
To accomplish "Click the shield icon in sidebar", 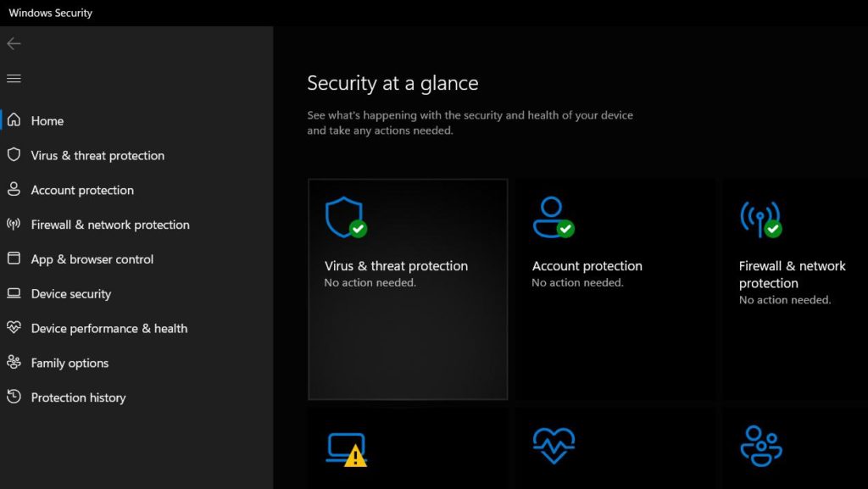I will point(14,155).
